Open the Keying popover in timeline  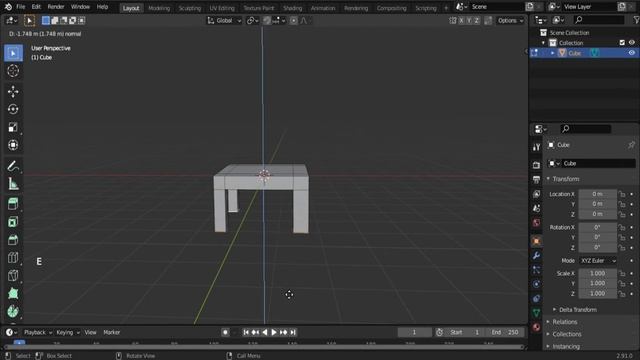(x=68, y=332)
